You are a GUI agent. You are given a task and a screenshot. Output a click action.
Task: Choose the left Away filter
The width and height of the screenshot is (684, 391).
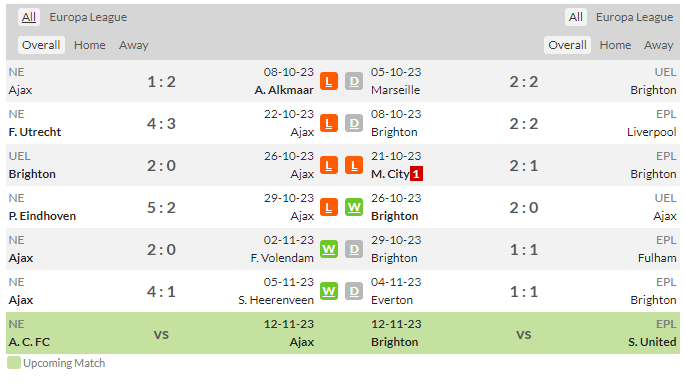coord(133,45)
